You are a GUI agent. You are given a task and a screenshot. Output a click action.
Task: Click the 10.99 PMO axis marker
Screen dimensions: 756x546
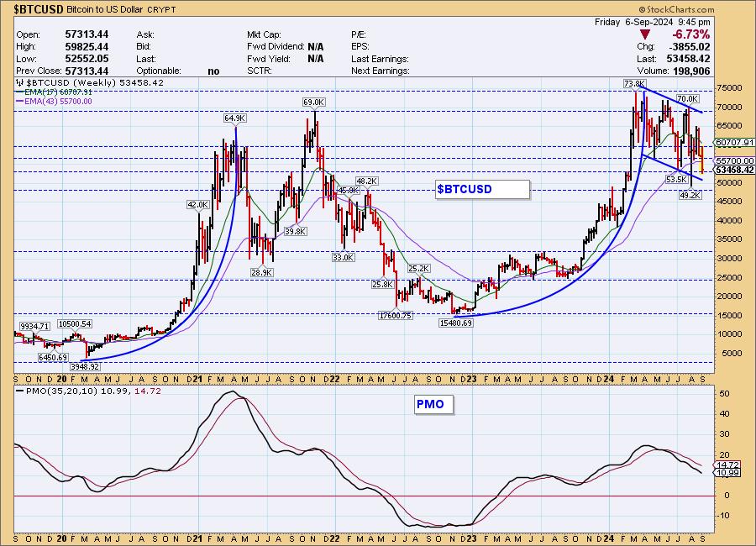pyautogui.click(x=727, y=473)
